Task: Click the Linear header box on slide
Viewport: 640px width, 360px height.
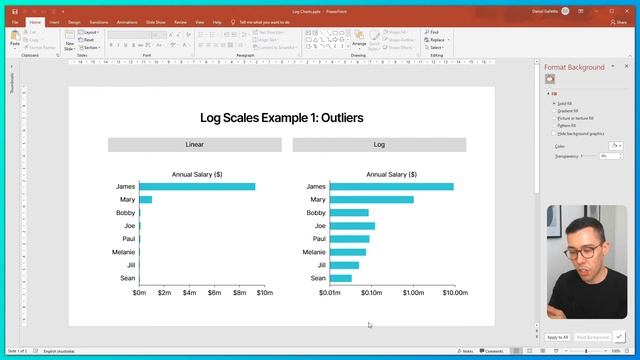Action: pyautogui.click(x=195, y=144)
